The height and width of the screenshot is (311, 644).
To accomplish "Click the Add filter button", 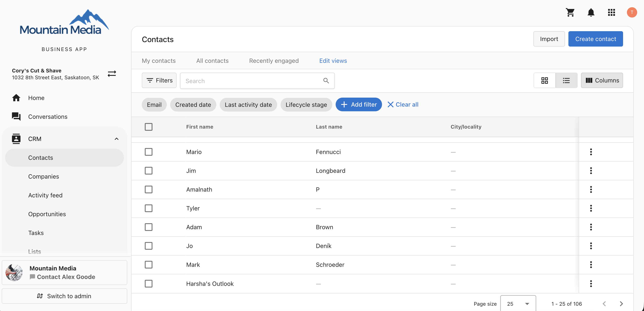I will coord(359,104).
